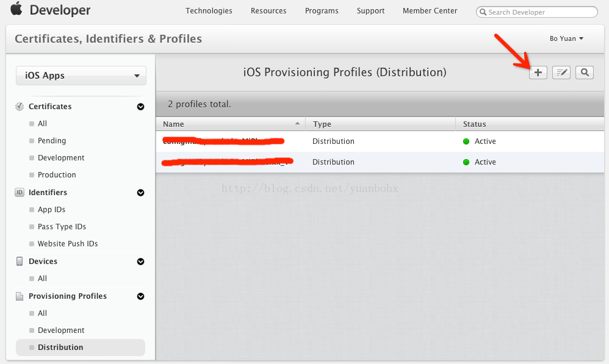Collapse the Identifiers section chevron
Screen dimensions: 609x364
[140, 192]
